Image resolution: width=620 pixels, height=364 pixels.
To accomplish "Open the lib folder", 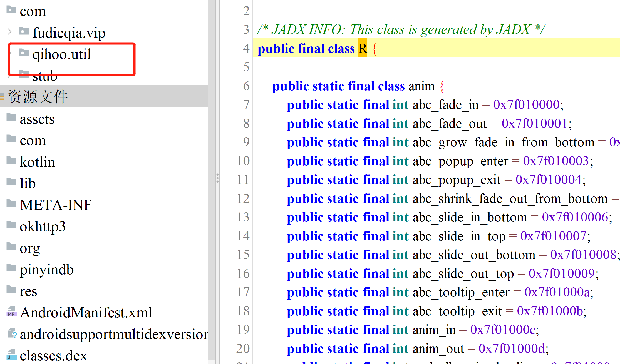I will tap(28, 183).
